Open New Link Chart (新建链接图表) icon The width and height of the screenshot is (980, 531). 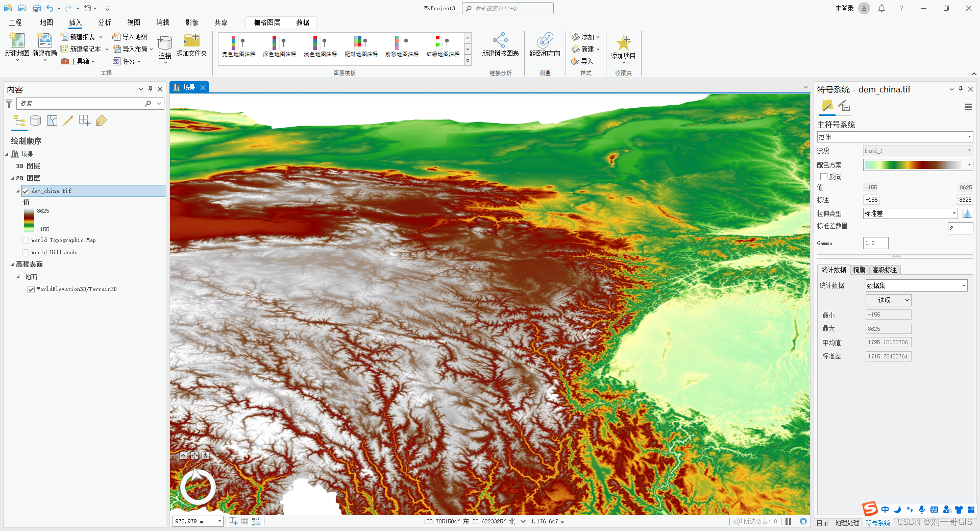[x=500, y=40]
